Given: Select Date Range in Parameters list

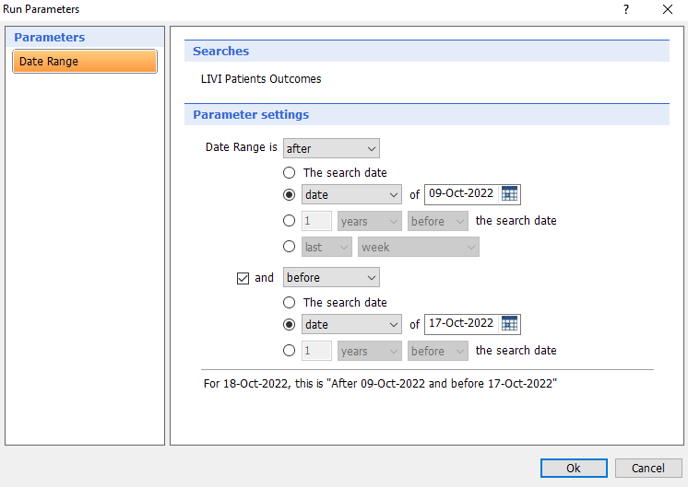Looking at the screenshot, I should click(85, 62).
